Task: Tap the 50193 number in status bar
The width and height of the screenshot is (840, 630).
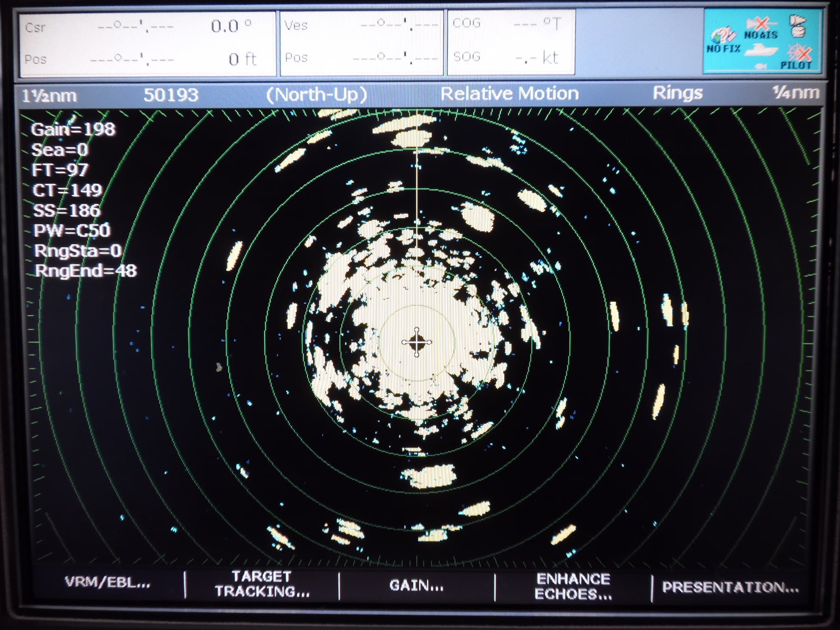Action: click(x=171, y=95)
